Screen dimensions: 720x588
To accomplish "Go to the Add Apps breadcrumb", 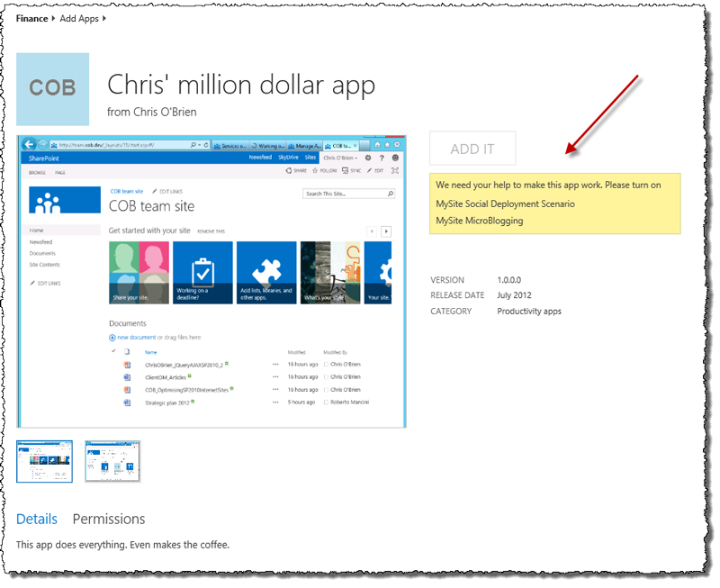I will [79, 18].
